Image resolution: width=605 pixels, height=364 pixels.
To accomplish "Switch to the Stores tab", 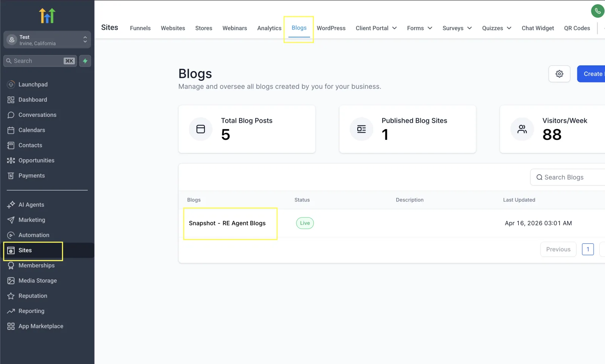I will pyautogui.click(x=204, y=28).
